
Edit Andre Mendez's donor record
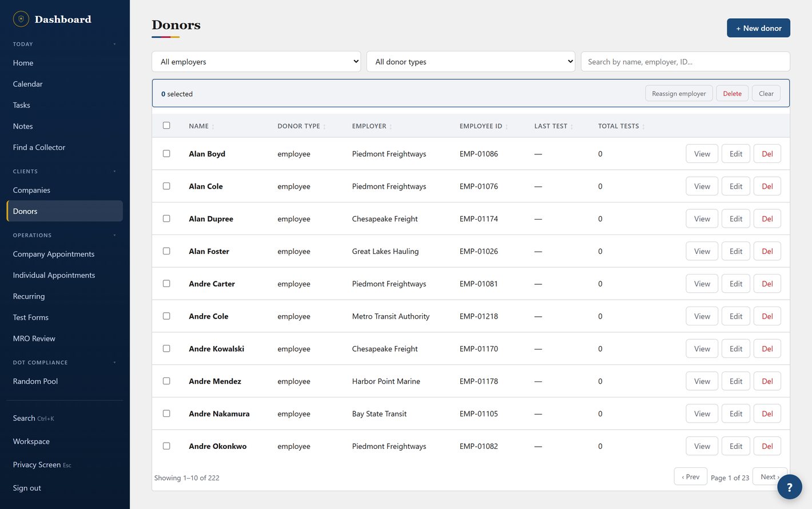coord(735,381)
